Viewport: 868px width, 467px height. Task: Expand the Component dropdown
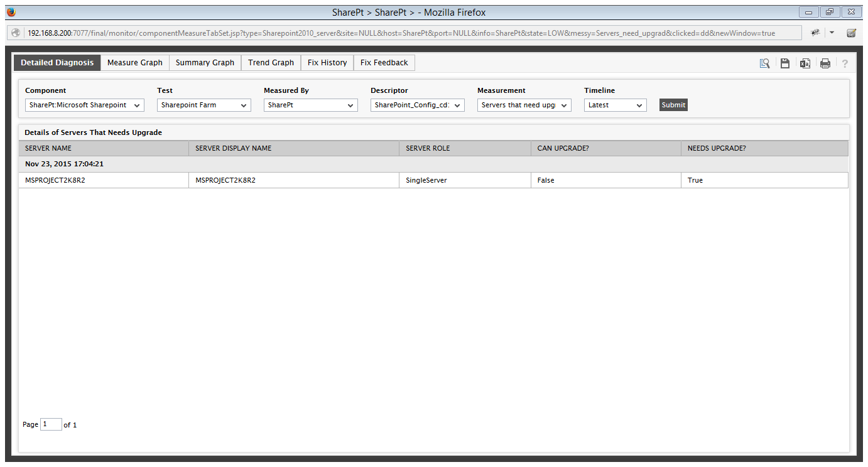point(85,105)
